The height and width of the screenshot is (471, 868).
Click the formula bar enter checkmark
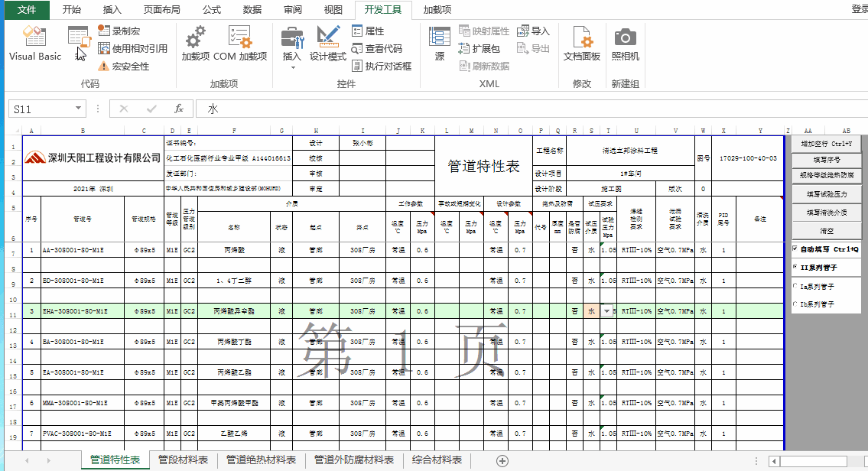151,109
